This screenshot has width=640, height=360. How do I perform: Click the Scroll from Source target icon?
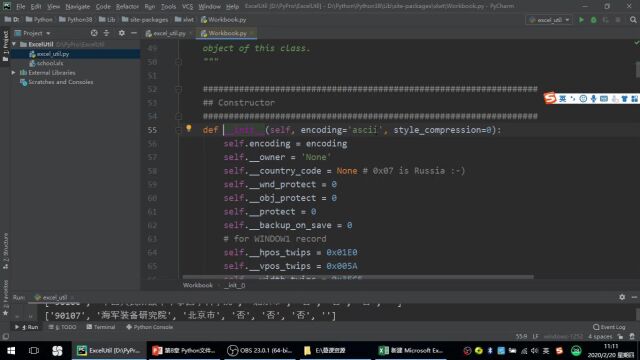tap(94, 33)
